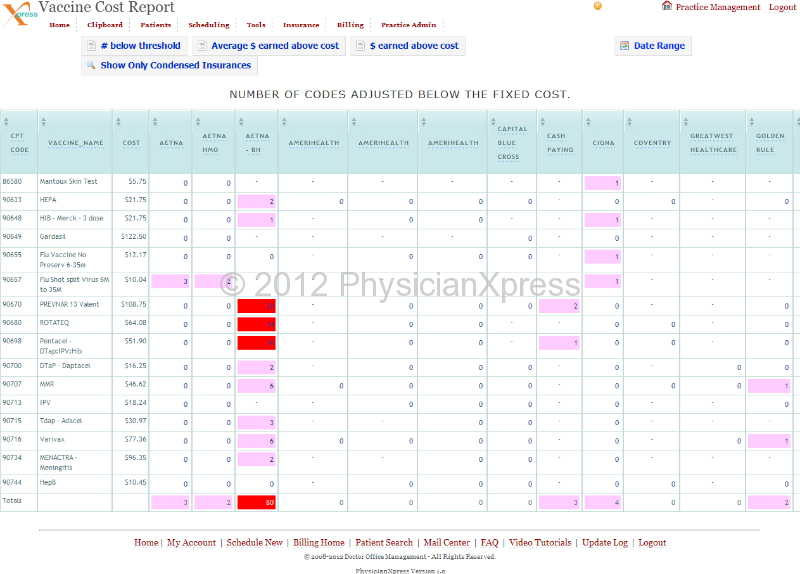Sort table by Cost column
The height and width of the screenshot is (574, 800).
pos(131,142)
